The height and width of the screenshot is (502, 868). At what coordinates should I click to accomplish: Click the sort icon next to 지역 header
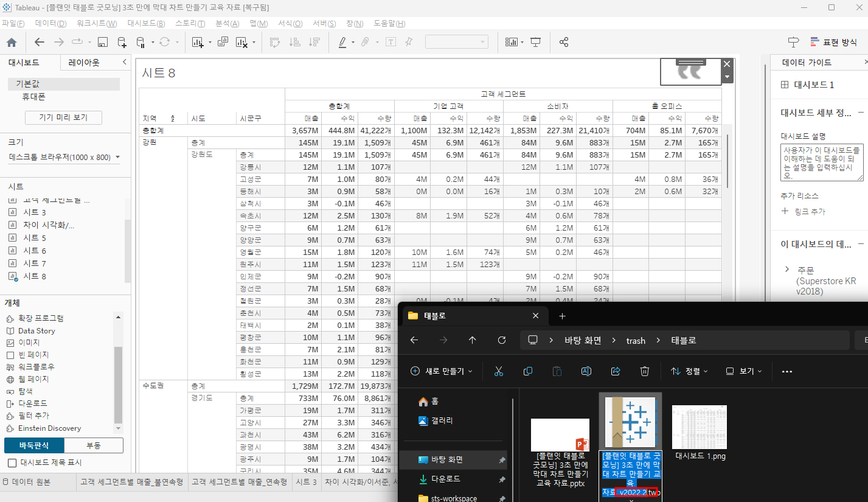pos(172,118)
